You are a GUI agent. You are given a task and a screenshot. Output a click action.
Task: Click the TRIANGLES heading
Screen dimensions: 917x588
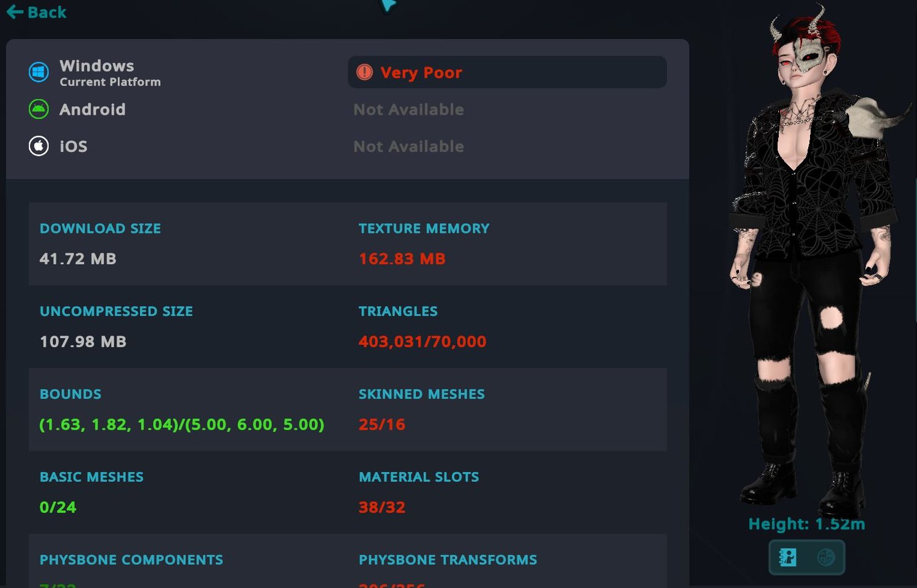(x=398, y=311)
